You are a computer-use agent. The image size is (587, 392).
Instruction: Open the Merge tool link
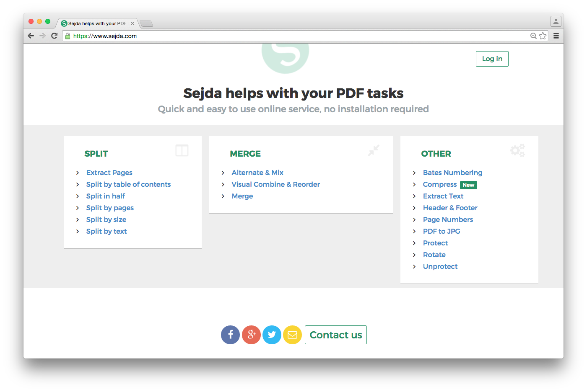[242, 196]
